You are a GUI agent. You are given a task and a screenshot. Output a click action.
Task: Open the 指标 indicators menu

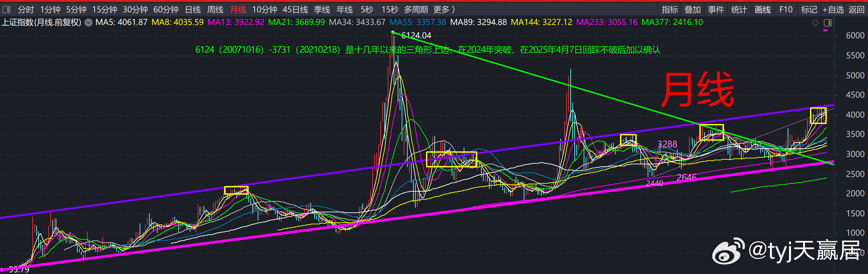click(x=670, y=9)
